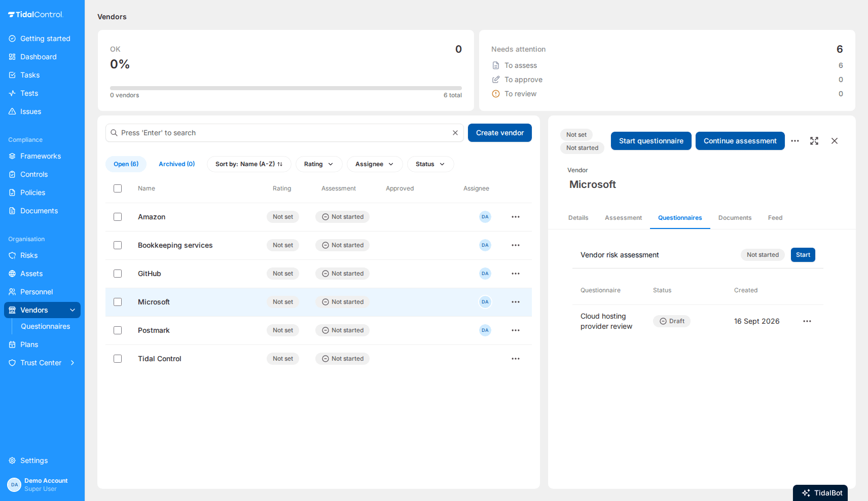Check the Bookkeeping services checkbox
The width and height of the screenshot is (868, 501).
(118, 245)
